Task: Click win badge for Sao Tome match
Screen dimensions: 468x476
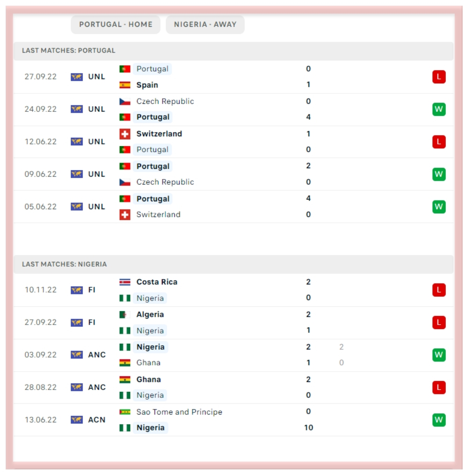Action: coord(439,420)
